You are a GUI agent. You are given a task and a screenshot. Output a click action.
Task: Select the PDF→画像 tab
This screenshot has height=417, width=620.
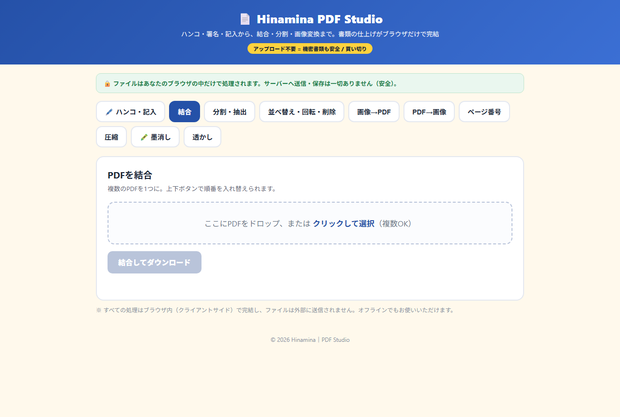(429, 112)
